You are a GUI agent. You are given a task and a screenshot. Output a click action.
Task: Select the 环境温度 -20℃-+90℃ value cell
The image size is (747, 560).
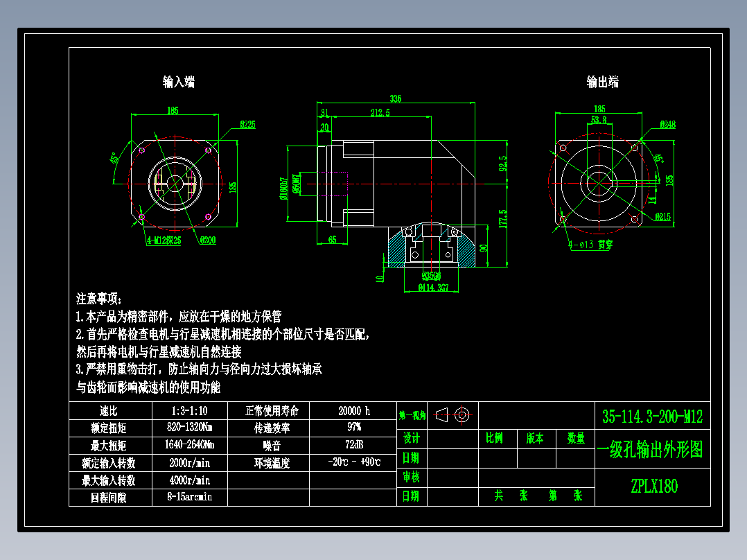point(354,461)
